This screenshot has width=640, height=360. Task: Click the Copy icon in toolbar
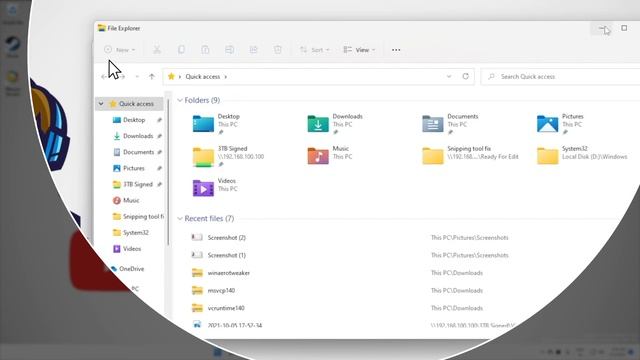[181, 50]
